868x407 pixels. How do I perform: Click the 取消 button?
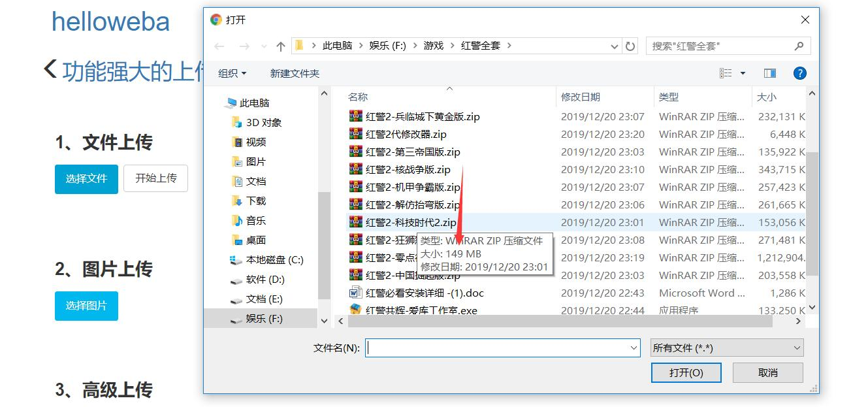(768, 372)
